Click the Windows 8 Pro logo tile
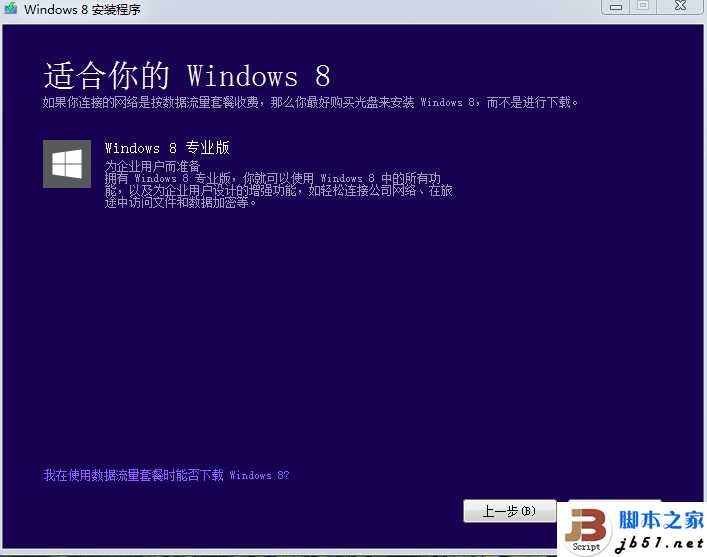707x557 pixels. (x=67, y=164)
